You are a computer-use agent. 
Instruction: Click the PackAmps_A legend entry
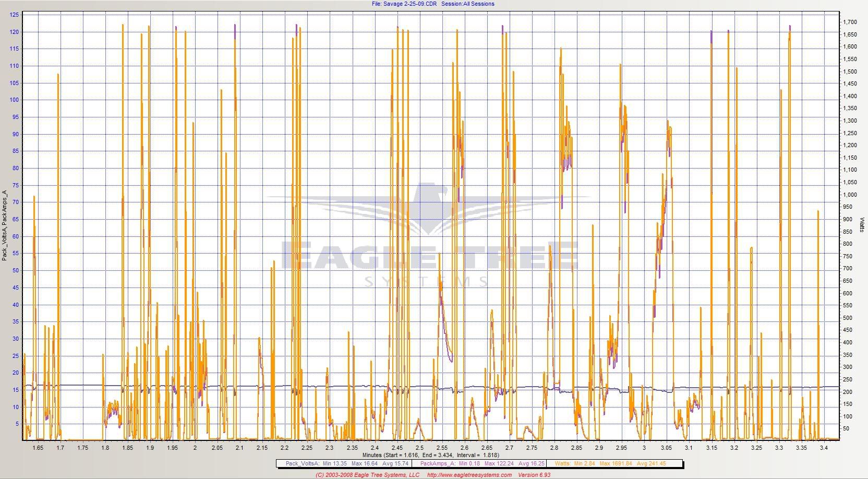tap(483, 463)
